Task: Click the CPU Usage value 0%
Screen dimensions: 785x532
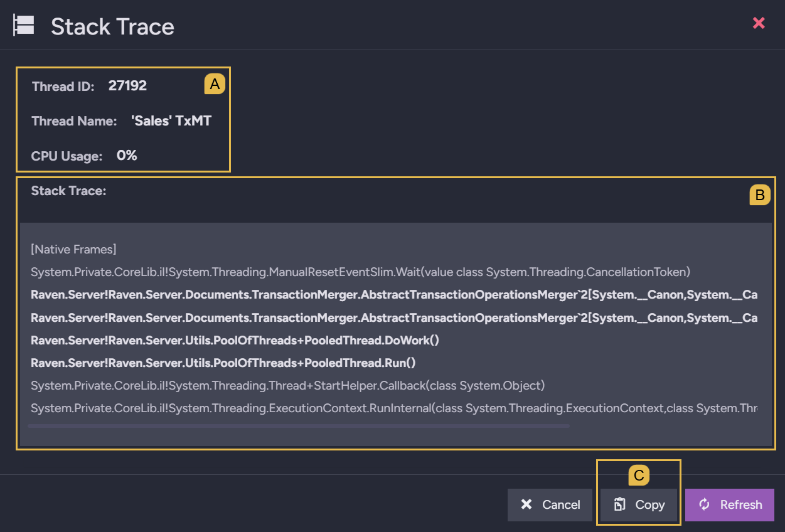Action: tap(127, 156)
